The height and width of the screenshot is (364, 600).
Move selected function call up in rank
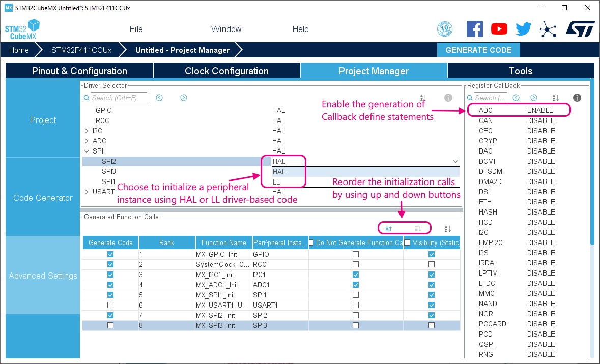pos(389,229)
